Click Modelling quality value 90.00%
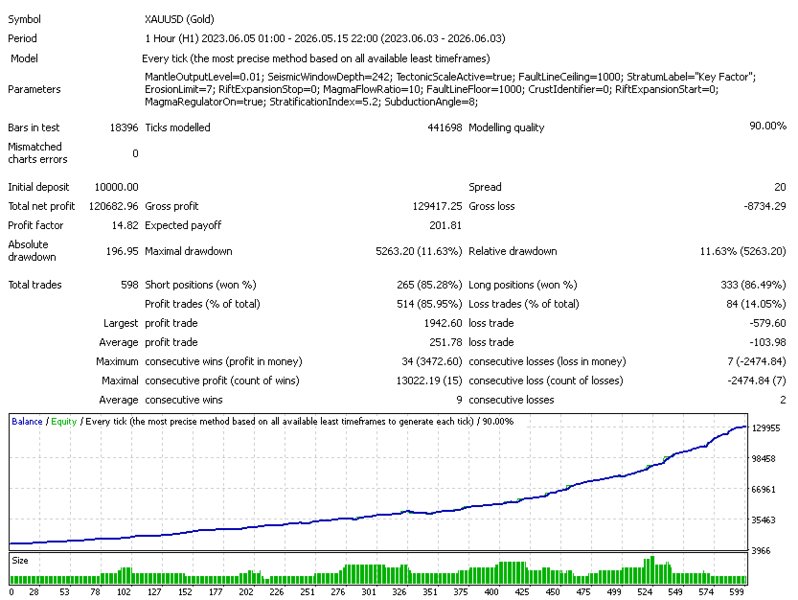 (x=767, y=126)
